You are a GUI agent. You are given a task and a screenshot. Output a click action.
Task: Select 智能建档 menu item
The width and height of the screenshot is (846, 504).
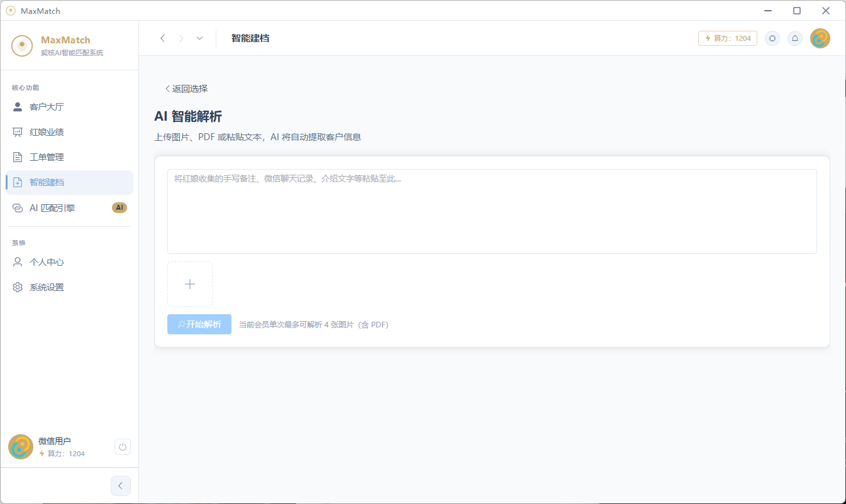69,182
